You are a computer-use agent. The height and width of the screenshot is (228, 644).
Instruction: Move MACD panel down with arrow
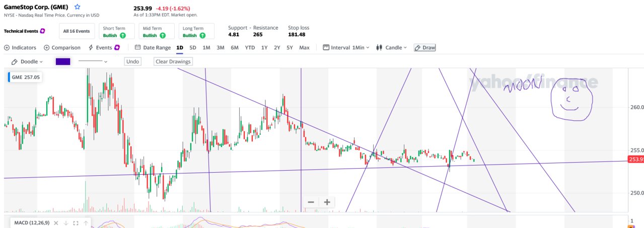click(66, 223)
